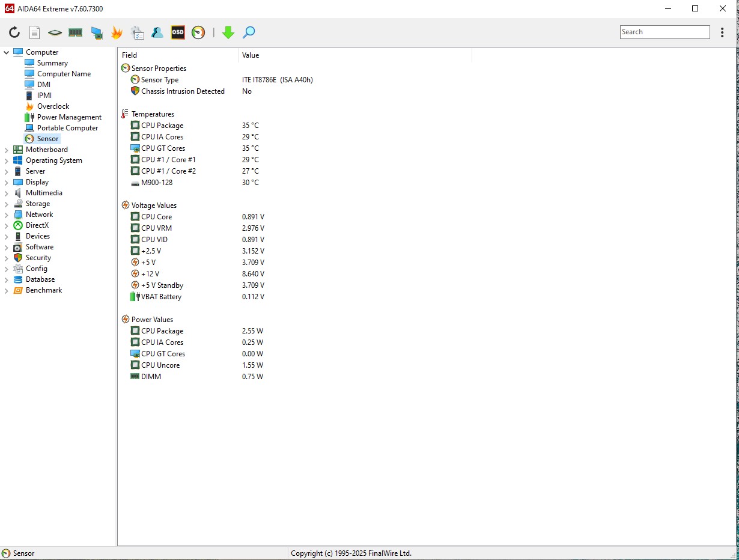Select the Summary tree item
The image size is (739, 560).
(x=52, y=63)
